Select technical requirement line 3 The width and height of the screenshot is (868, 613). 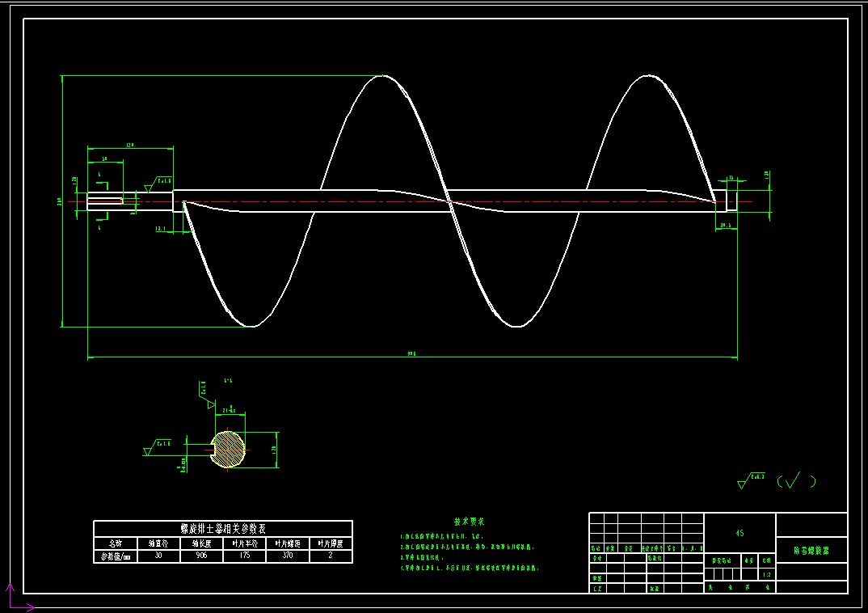tap(422, 557)
